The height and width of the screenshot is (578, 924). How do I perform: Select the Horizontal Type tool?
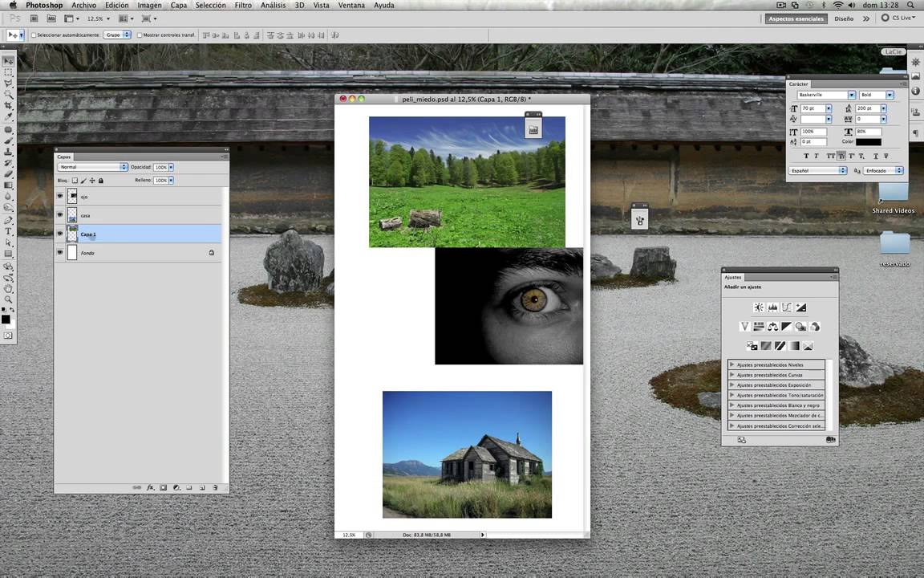[x=8, y=230]
